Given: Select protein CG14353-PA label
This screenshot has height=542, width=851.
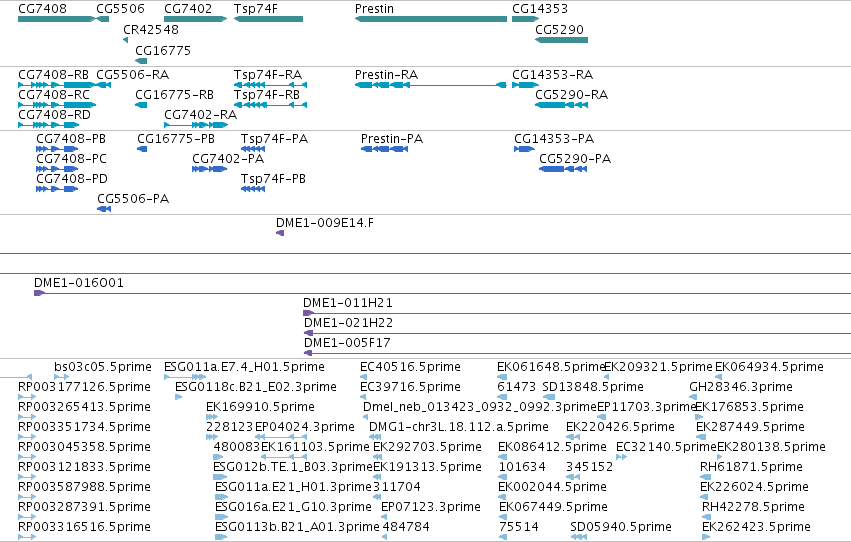Looking at the screenshot, I should pyautogui.click(x=554, y=139).
